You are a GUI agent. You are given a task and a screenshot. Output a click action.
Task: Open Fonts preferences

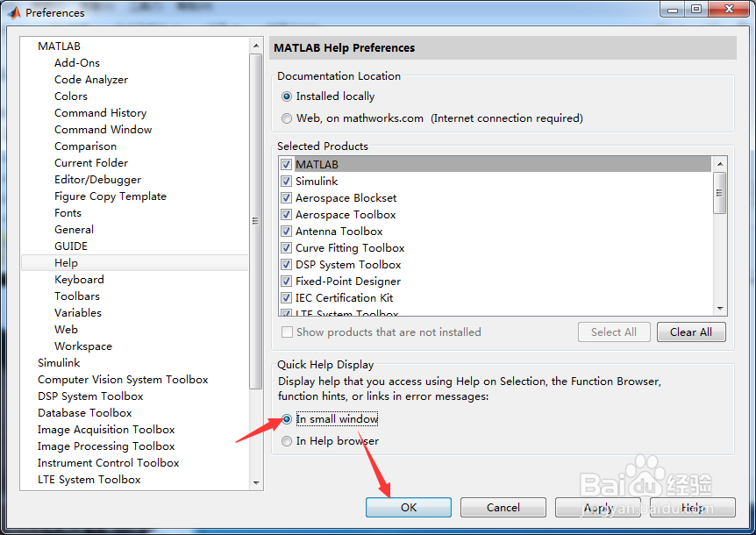[68, 213]
